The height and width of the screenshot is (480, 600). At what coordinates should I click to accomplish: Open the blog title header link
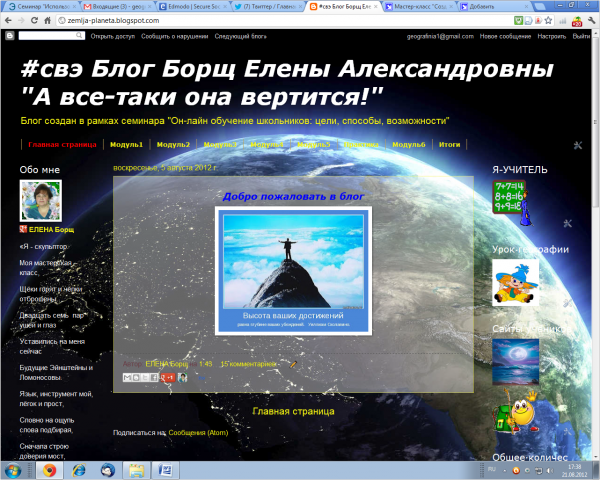pos(287,82)
